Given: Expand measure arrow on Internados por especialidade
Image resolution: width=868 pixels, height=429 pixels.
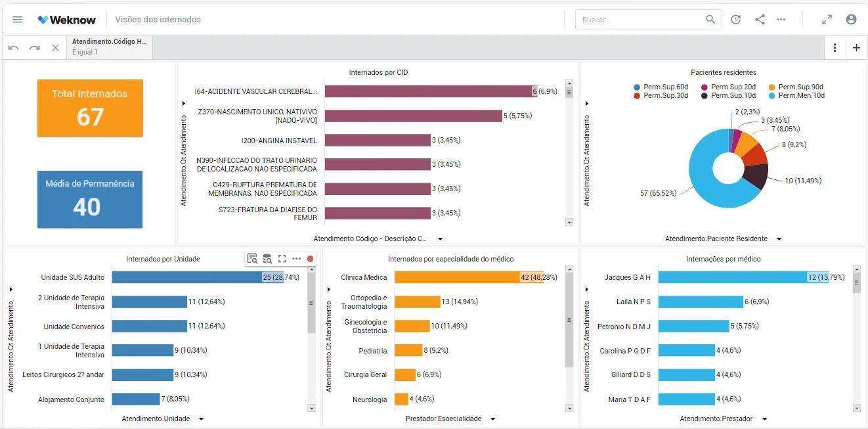Looking at the screenshot, I should click(329, 289).
